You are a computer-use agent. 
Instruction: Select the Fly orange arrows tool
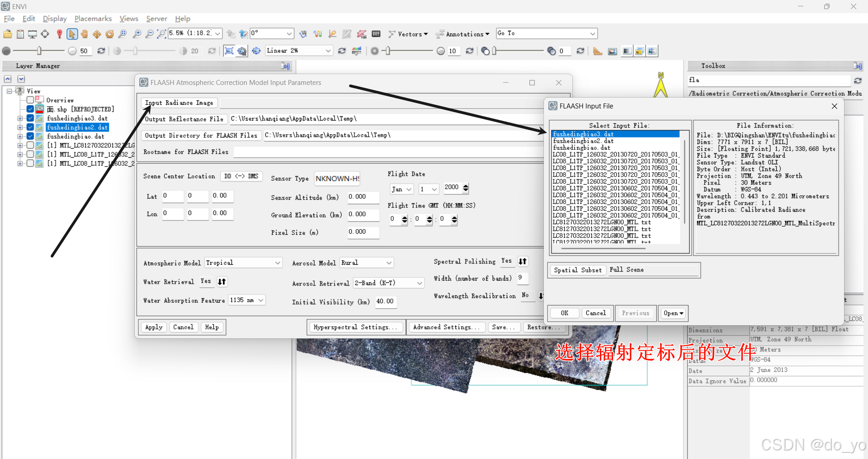[x=97, y=34]
